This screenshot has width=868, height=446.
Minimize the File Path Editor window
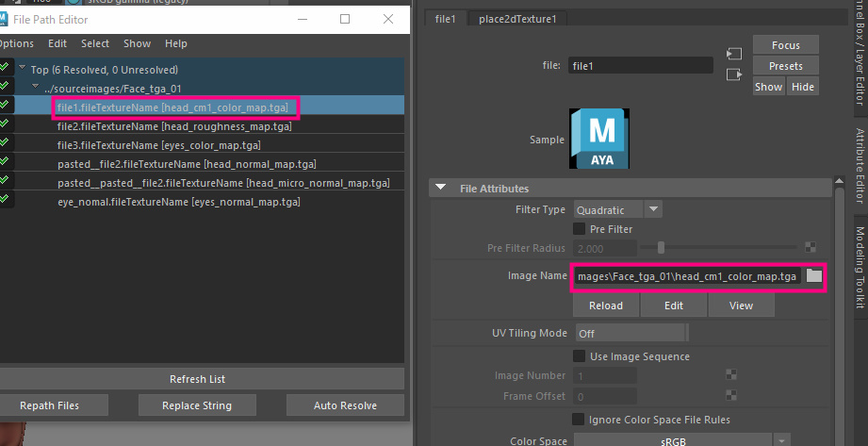click(303, 19)
